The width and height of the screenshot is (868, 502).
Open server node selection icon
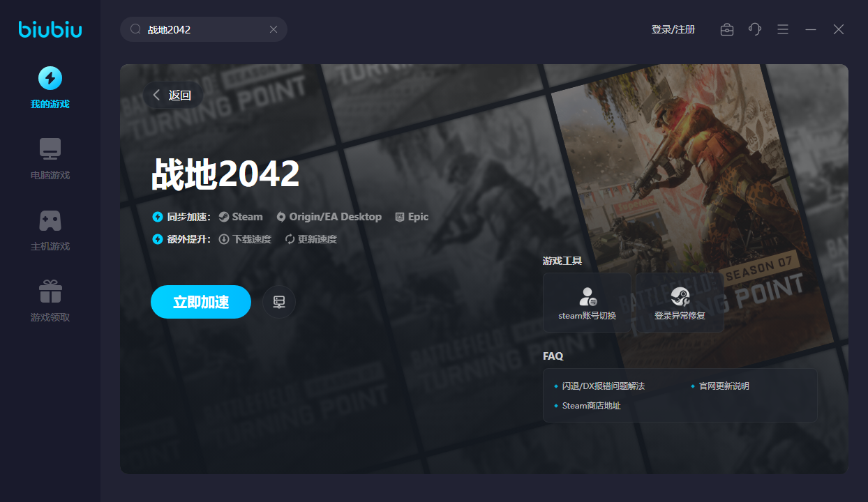279,302
